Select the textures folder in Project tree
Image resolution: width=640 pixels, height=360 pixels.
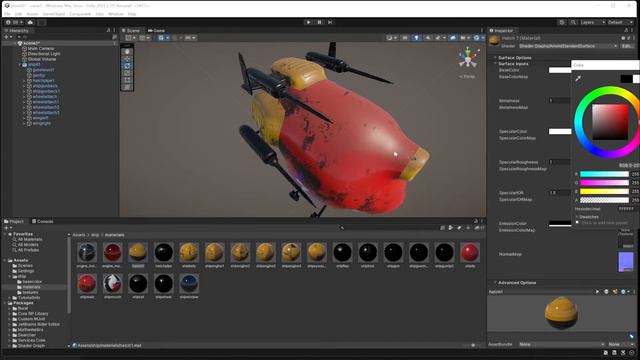(30, 292)
